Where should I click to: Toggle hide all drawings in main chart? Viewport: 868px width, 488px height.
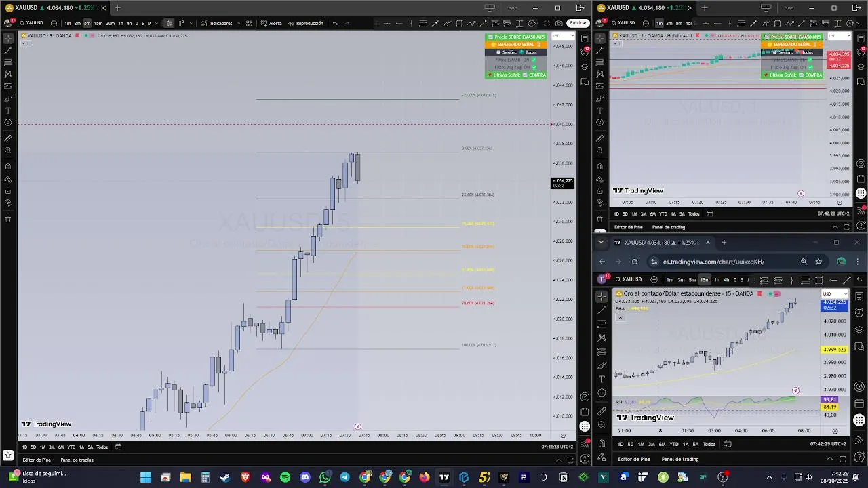pyautogui.click(x=8, y=203)
